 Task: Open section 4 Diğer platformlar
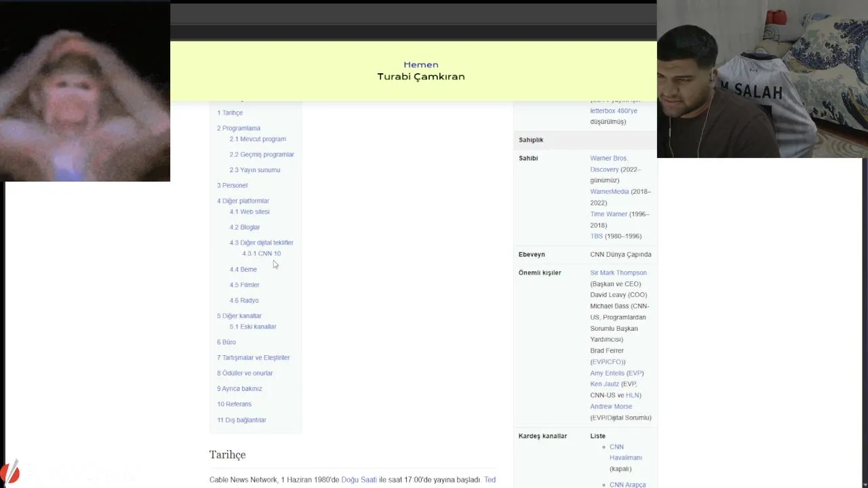tap(243, 201)
